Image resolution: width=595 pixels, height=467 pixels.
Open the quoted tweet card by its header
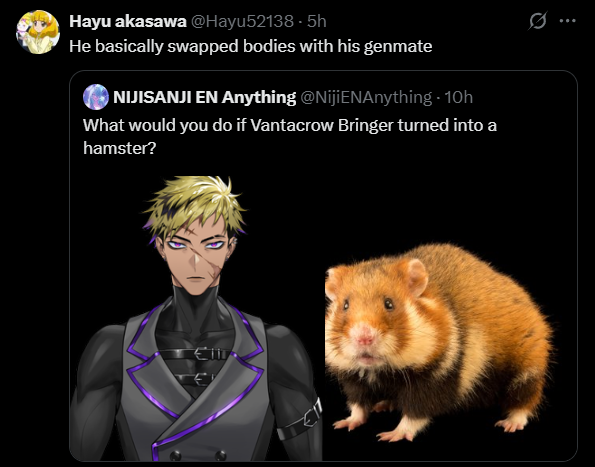(278, 97)
